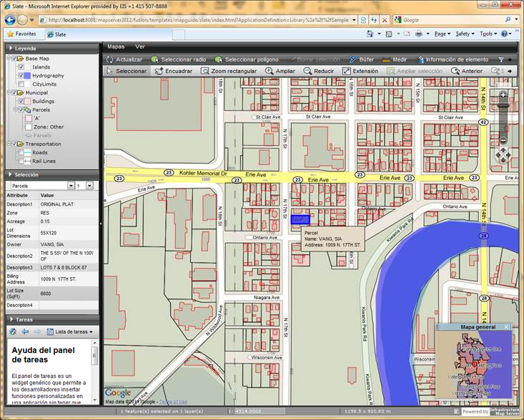Image resolution: width=524 pixels, height=420 pixels.
Task: Click the browser Back button
Action: tap(10, 20)
